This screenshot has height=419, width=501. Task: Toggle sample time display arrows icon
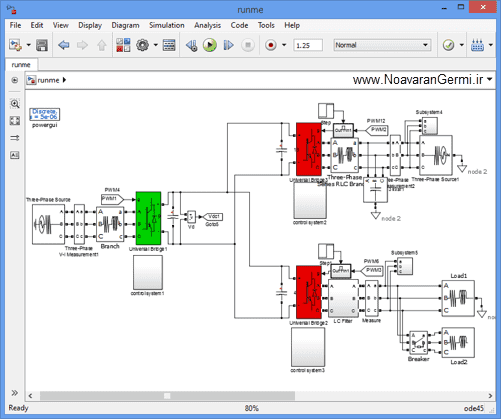15,138
